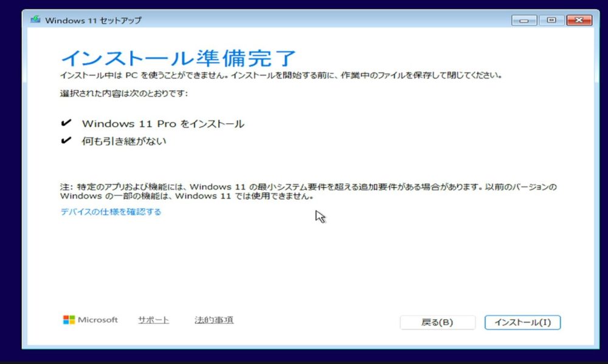This screenshot has height=364, width=608.
Task: Click the sentence starting インストール中は PC
Action: coord(281,75)
